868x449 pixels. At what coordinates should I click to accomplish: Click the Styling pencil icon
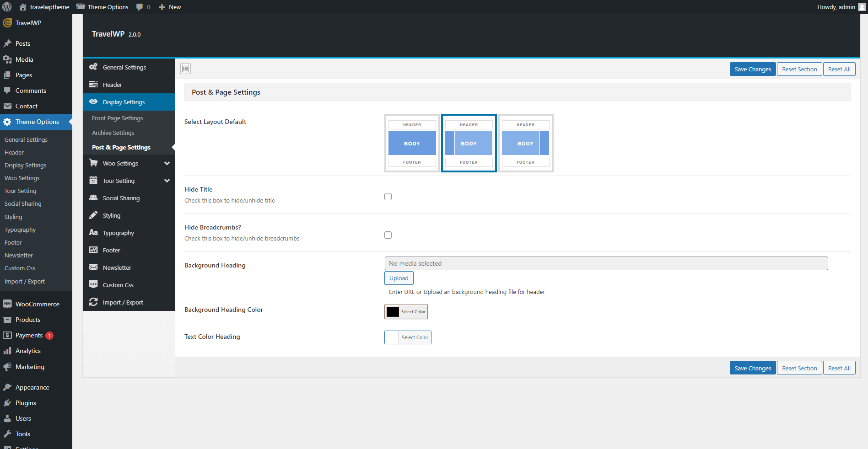tap(93, 215)
